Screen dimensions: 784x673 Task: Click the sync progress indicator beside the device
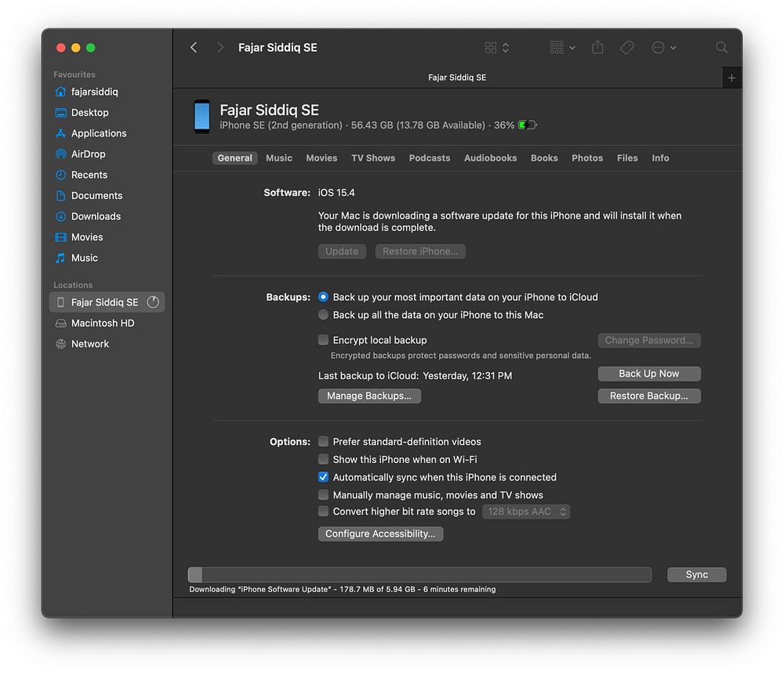click(153, 302)
